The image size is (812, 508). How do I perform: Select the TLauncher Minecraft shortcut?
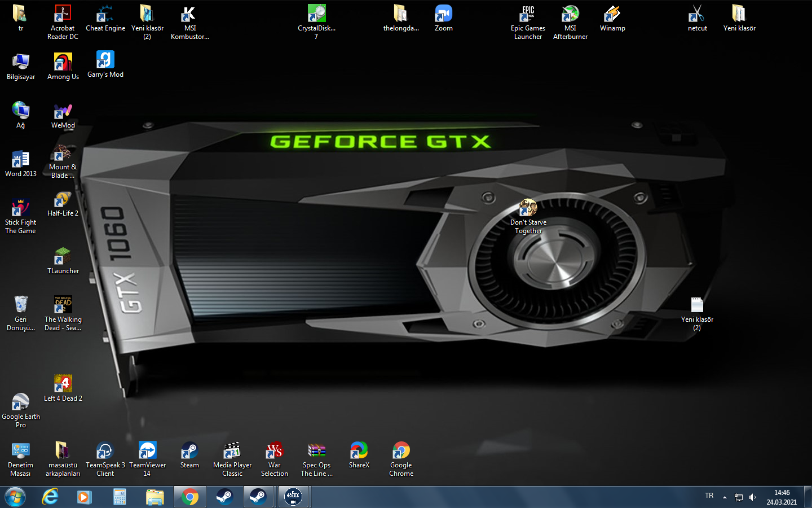(63, 257)
